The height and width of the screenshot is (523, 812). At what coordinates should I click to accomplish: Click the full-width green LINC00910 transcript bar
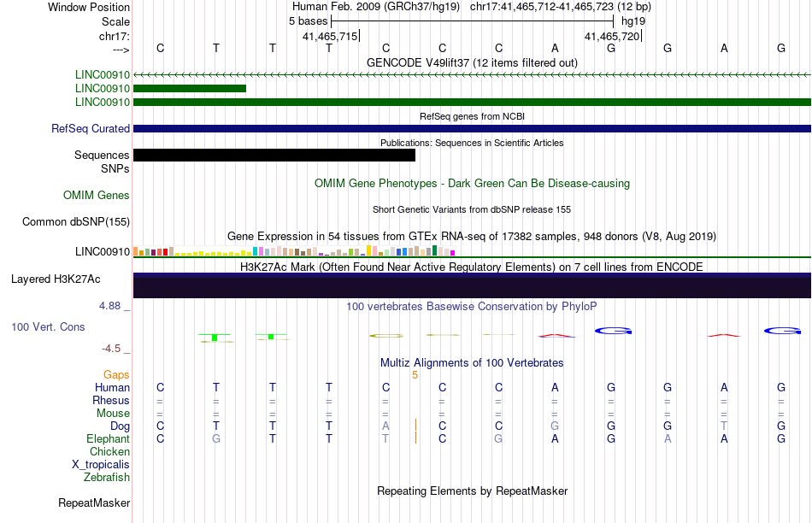(472, 102)
